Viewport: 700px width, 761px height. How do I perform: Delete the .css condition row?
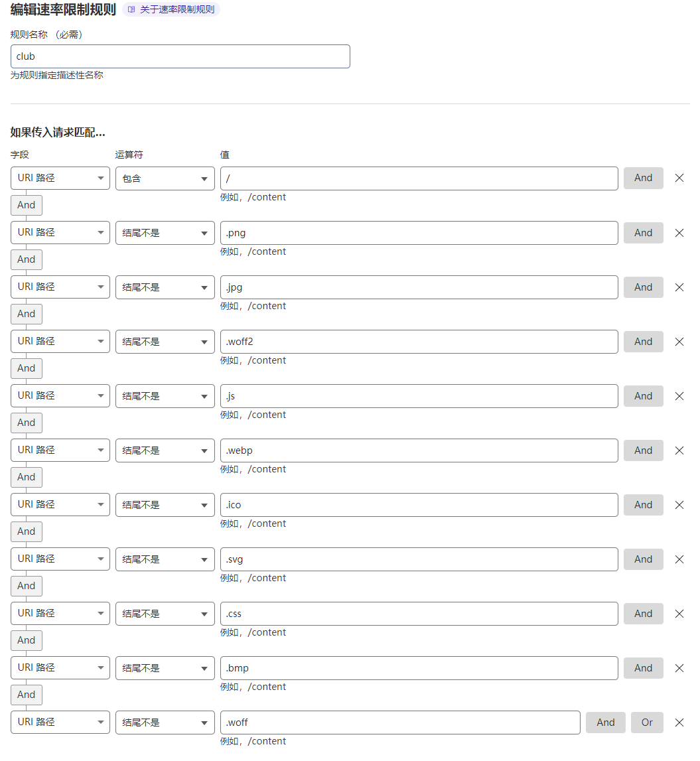(679, 614)
